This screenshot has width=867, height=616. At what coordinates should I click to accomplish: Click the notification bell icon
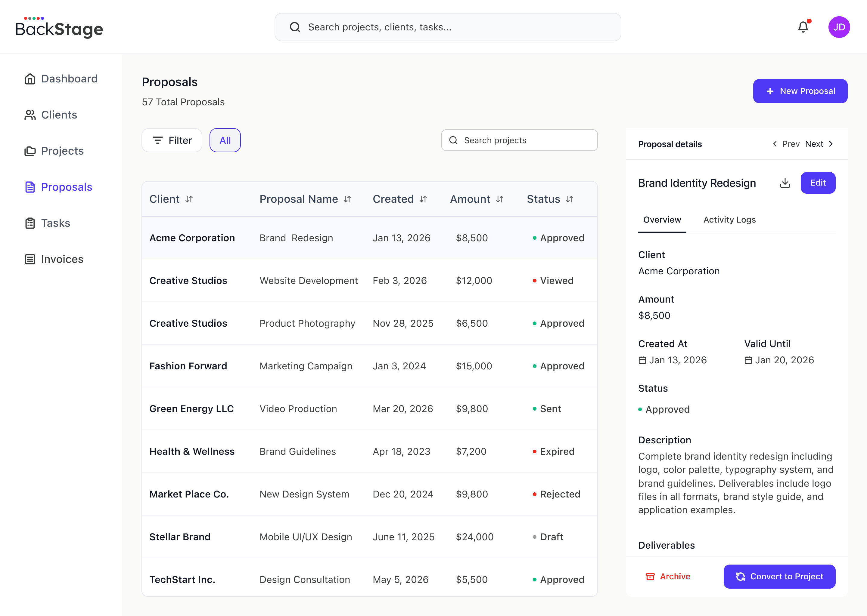tap(803, 27)
